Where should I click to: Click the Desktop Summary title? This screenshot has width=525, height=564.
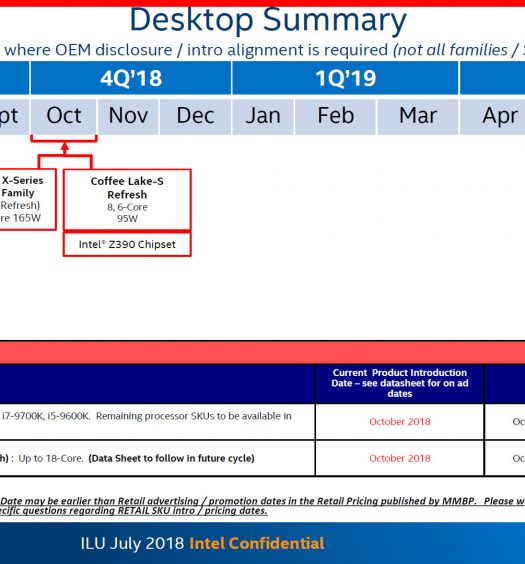coord(268,20)
